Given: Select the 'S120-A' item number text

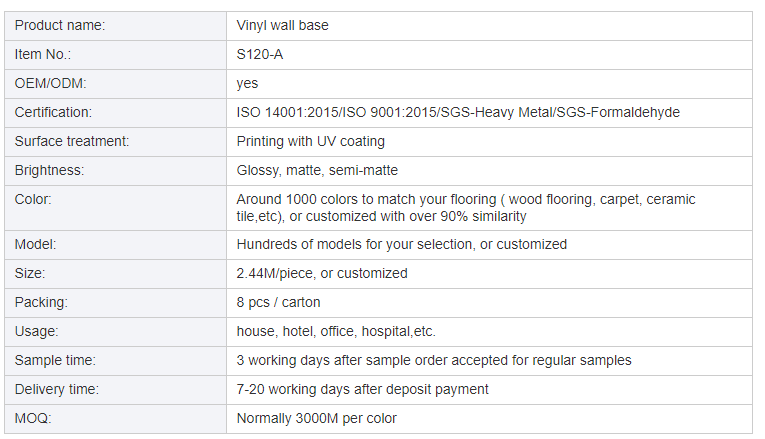Looking at the screenshot, I should click(x=259, y=54).
